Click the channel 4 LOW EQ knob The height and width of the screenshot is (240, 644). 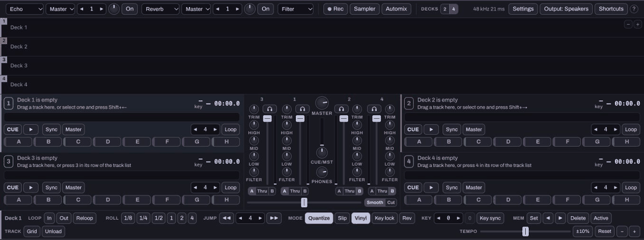click(390, 156)
